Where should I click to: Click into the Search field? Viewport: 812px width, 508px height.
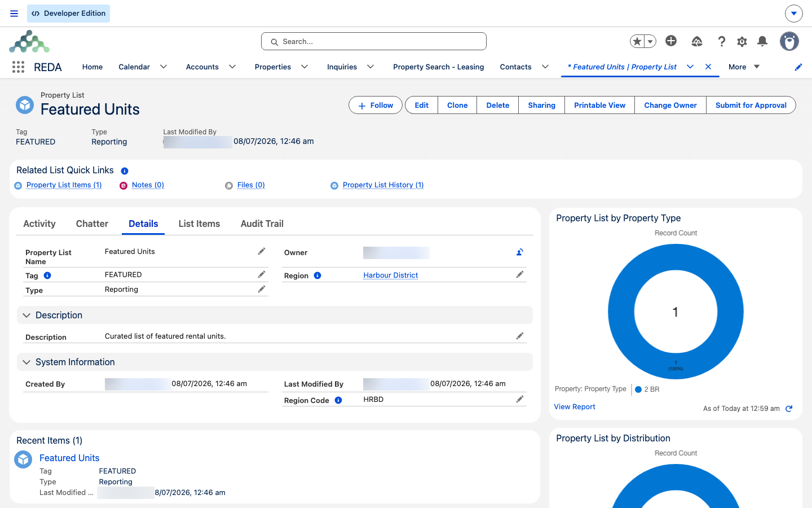click(x=374, y=41)
